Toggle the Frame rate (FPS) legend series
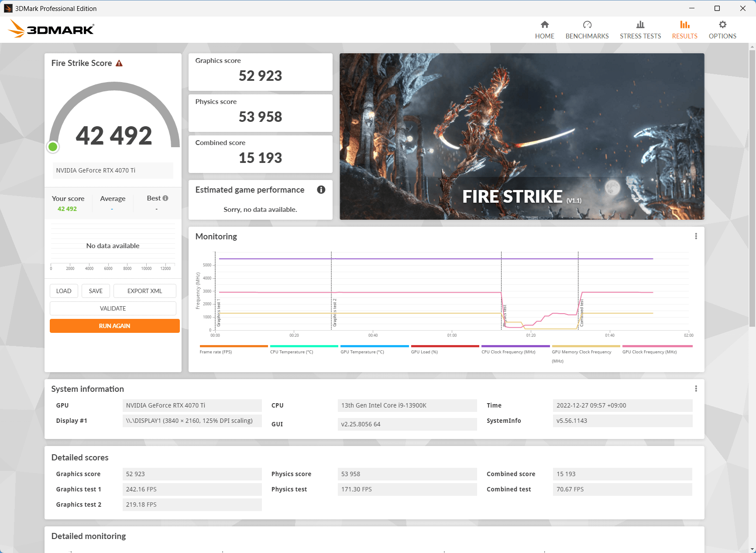Image resolution: width=756 pixels, height=553 pixels. click(234, 349)
